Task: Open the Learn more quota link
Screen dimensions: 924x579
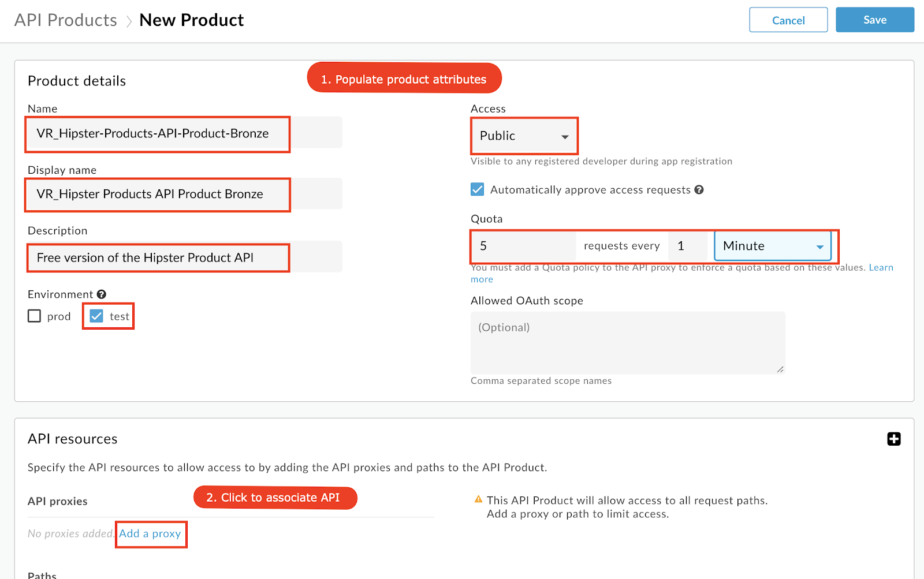Action: (x=881, y=267)
